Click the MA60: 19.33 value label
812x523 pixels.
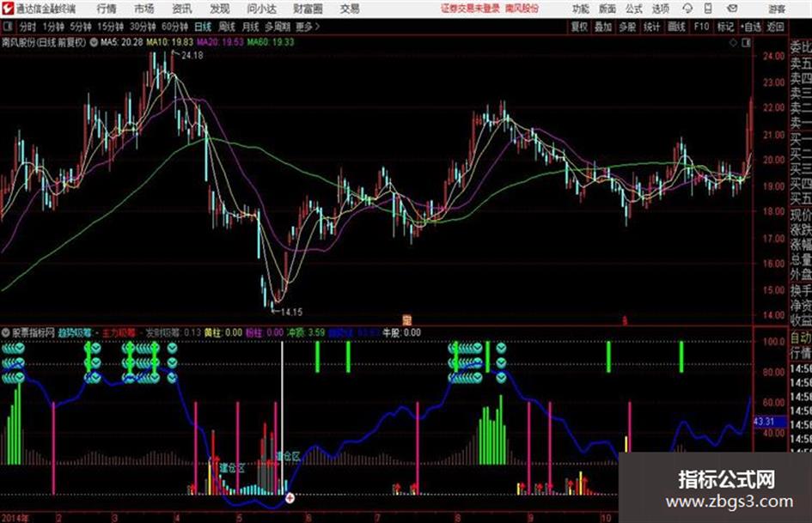(271, 42)
